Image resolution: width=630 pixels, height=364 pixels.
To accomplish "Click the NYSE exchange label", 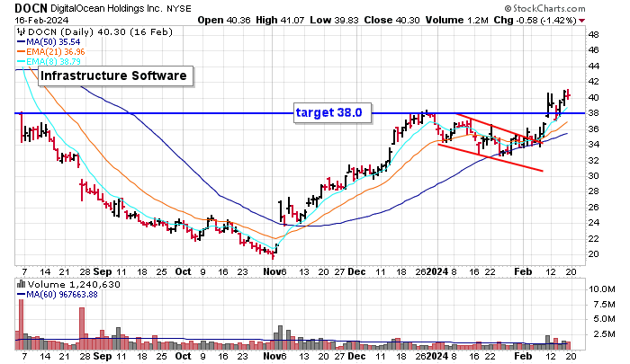I will click(x=177, y=8).
